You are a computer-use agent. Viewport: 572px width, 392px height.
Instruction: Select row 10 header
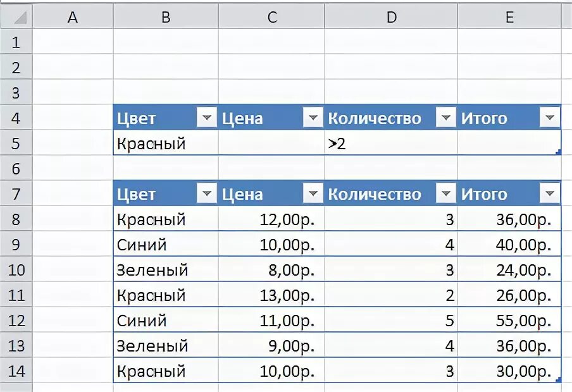click(16, 269)
